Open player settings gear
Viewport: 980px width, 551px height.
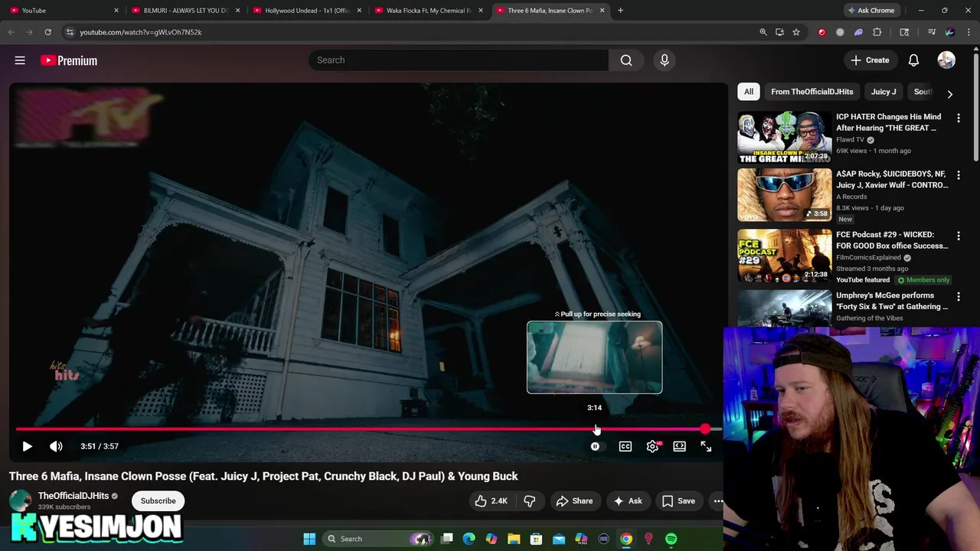652,446
